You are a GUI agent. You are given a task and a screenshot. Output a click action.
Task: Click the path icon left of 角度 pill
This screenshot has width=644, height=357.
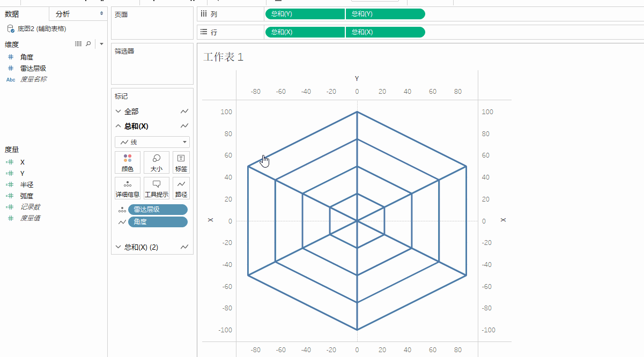122,222
